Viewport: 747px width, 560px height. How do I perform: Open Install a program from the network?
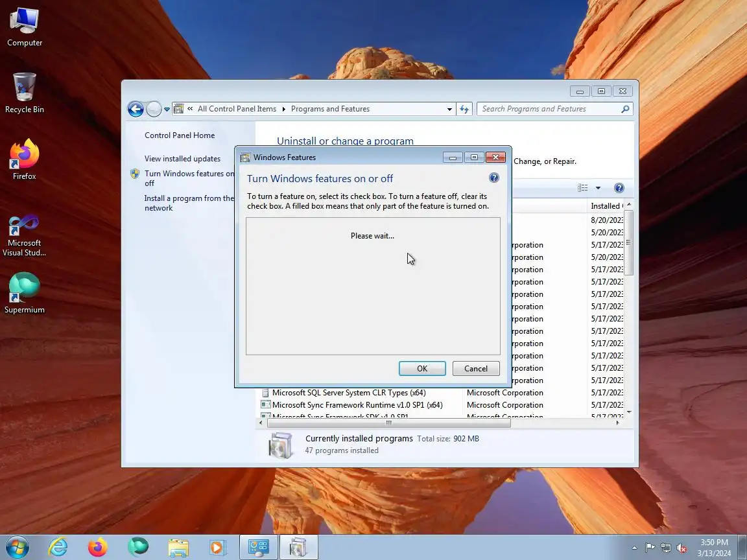point(189,203)
